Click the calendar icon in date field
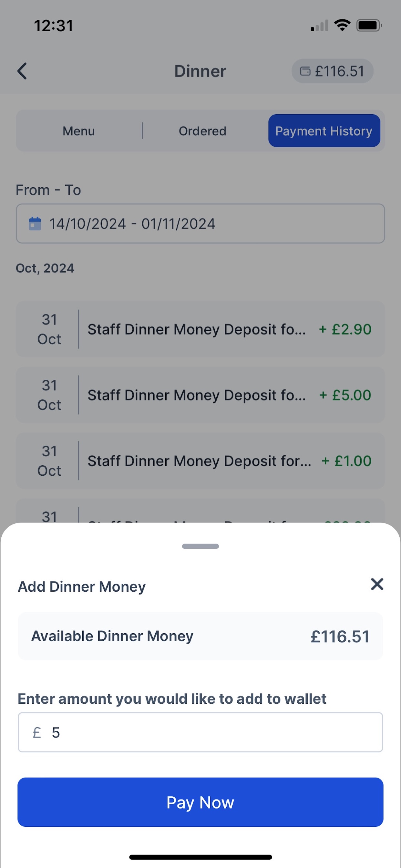 point(35,224)
